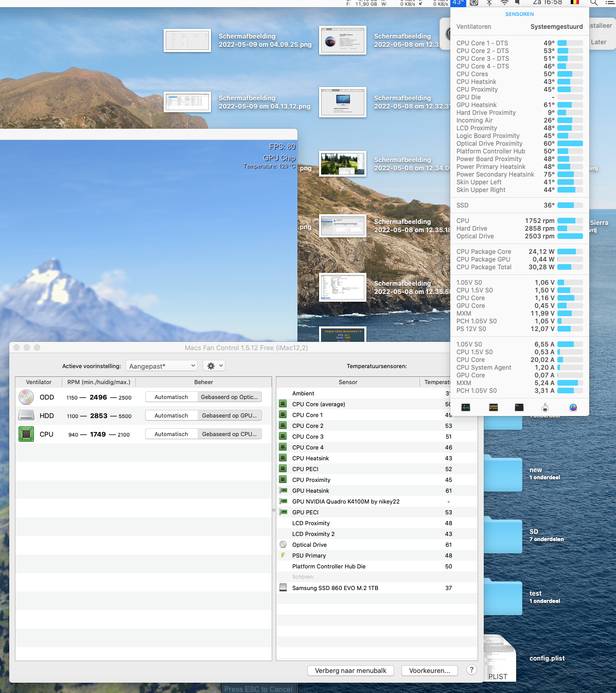Open Terminal from iStat panel footer
Image resolution: width=616 pixels, height=693 pixels.
tap(519, 407)
